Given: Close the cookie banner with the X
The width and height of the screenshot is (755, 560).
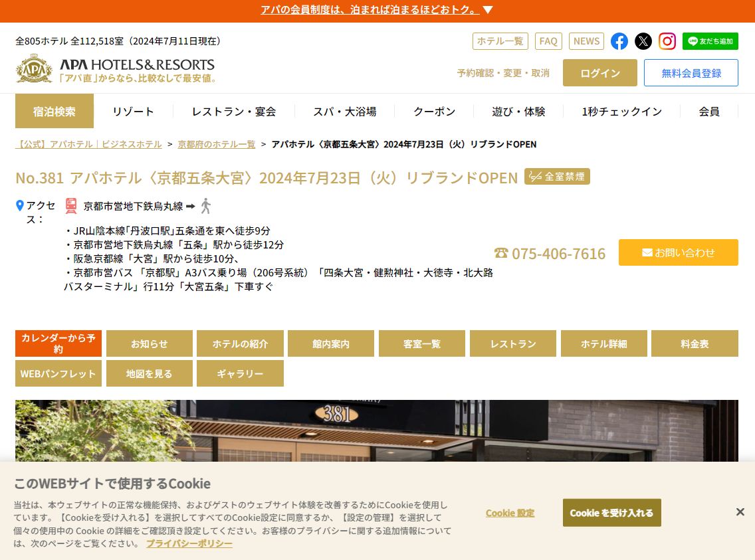Looking at the screenshot, I should [740, 512].
